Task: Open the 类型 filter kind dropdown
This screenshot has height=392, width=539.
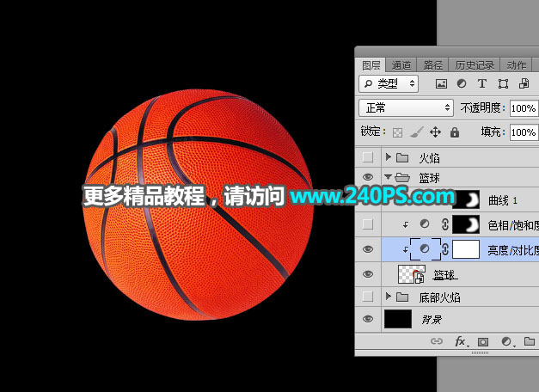Action: click(x=389, y=83)
